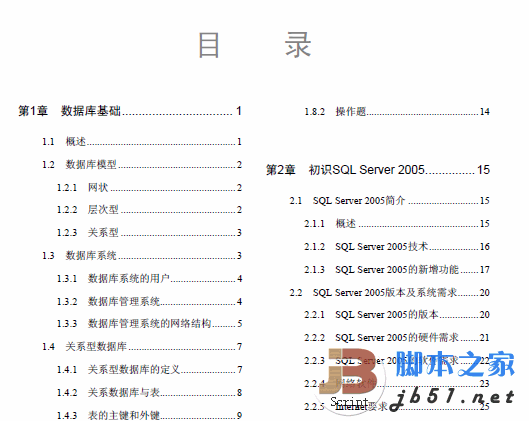Select 1.4.1 关系型数据库的定义 entry
Viewport: 529px width, 421px height.
[149, 369]
